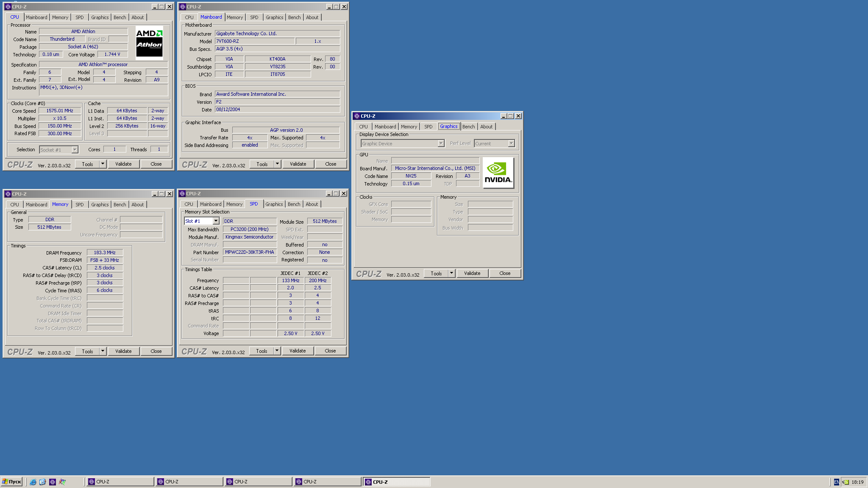This screenshot has width=868, height=488.
Task: Click Validate in the Graphics window
Action: click(472, 273)
